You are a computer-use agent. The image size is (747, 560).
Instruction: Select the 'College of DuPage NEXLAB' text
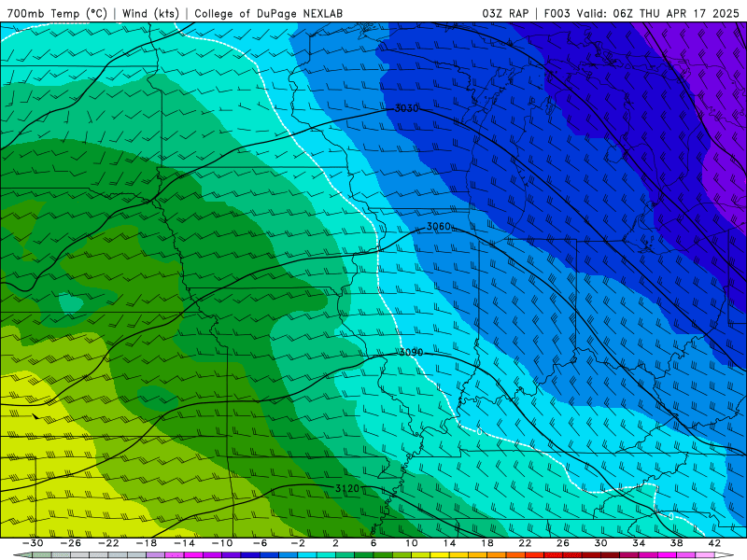pos(268,13)
